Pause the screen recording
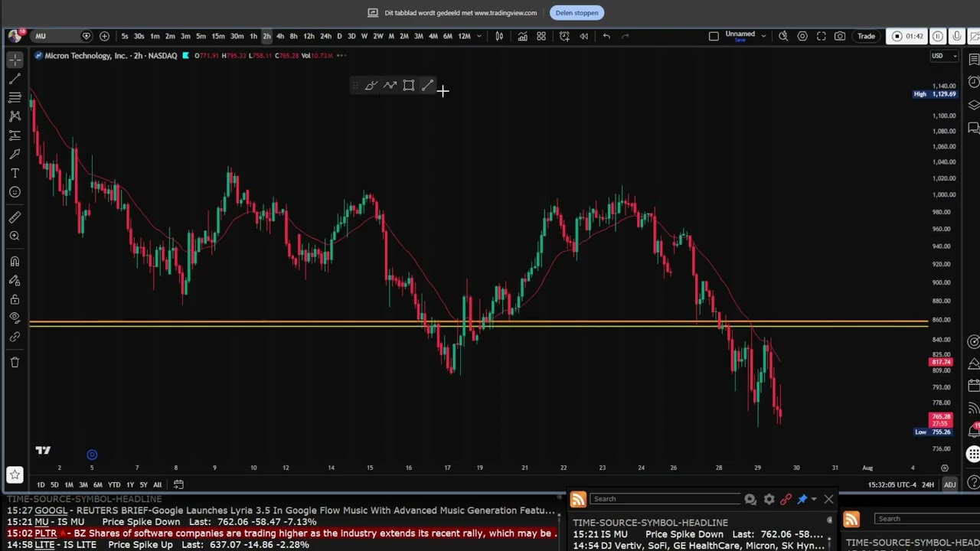The height and width of the screenshot is (551, 980). coord(938,36)
